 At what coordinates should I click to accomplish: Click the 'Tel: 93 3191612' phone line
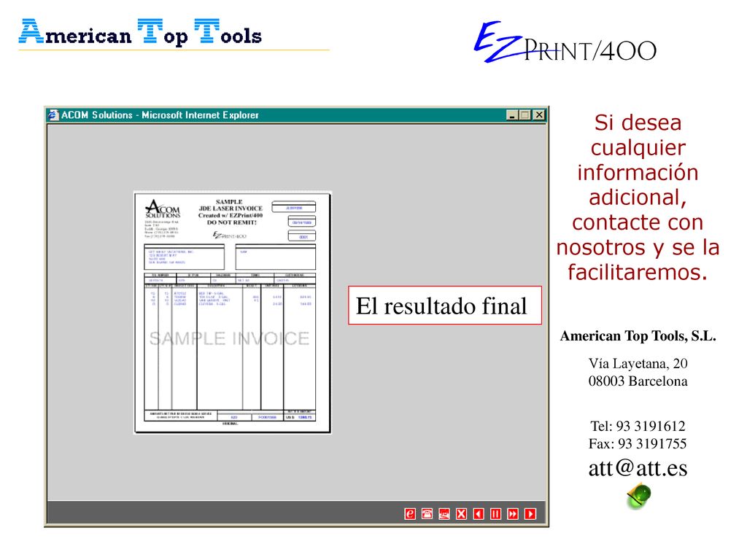(x=638, y=426)
